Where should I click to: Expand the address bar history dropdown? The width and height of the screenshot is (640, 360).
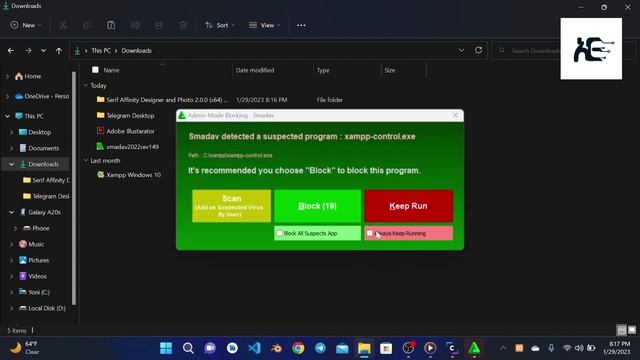click(x=462, y=51)
